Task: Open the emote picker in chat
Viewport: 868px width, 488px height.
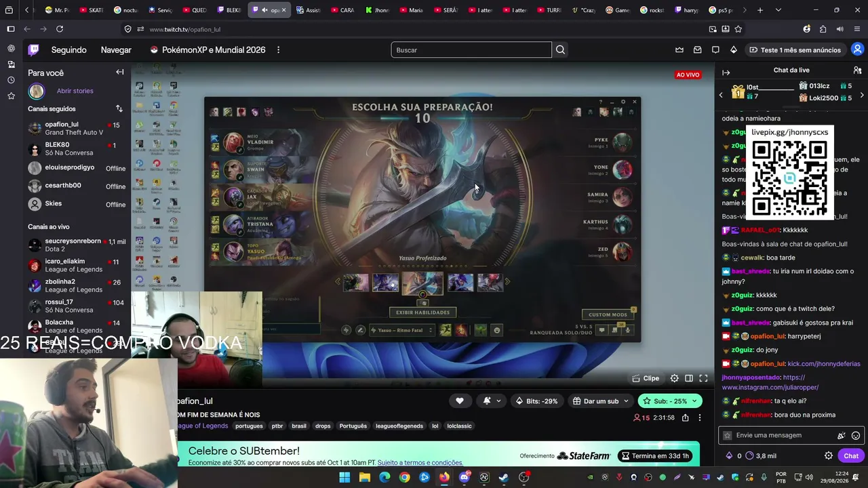Action: [856, 435]
